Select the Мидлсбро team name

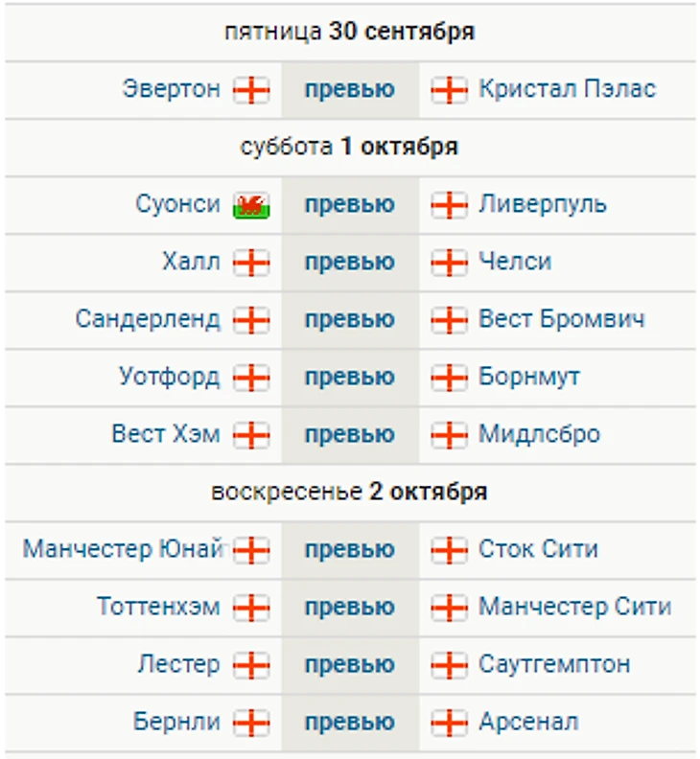540,434
